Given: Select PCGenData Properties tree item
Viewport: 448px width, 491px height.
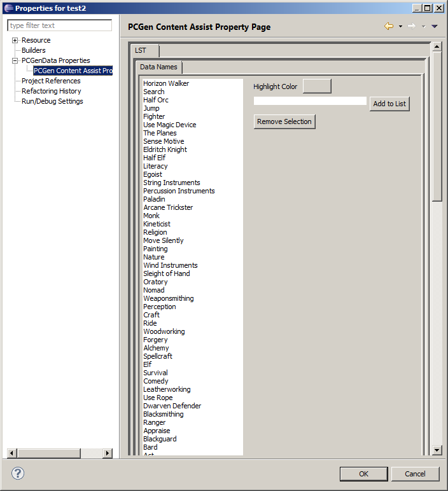Looking at the screenshot, I should point(56,60).
